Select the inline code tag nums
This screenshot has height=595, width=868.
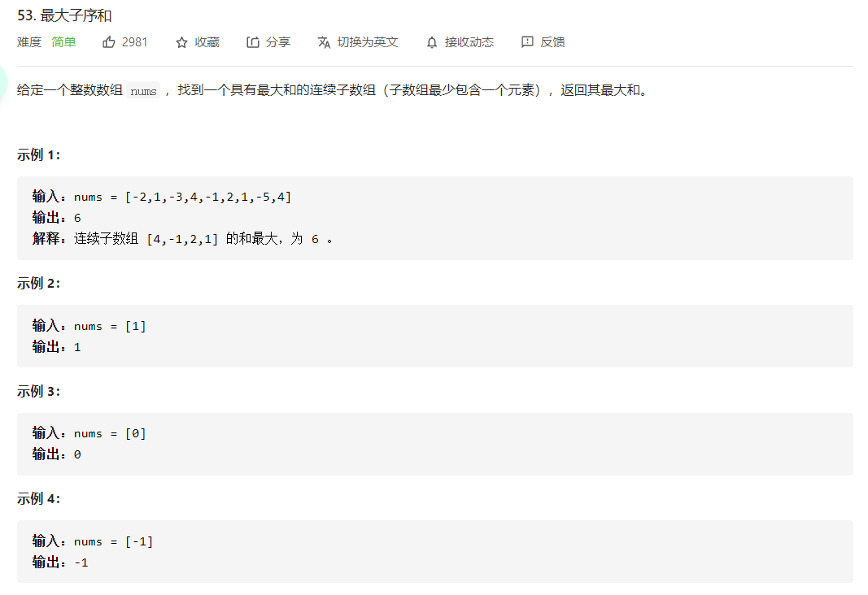[x=143, y=90]
